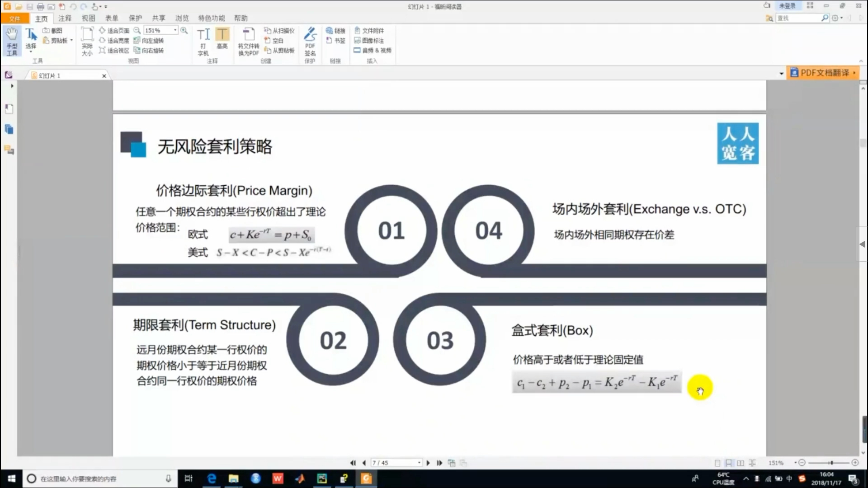Click the zoom out minus in status bar
The width and height of the screenshot is (868, 488).
coord(802,463)
